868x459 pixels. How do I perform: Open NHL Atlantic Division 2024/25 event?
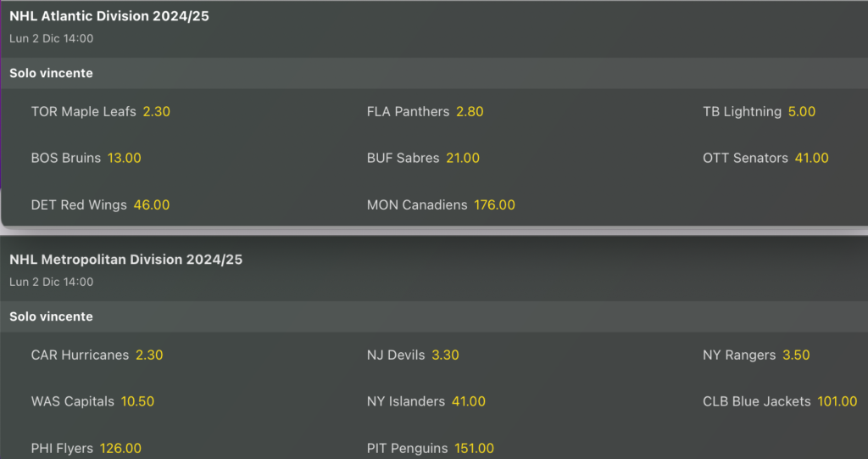109,16
